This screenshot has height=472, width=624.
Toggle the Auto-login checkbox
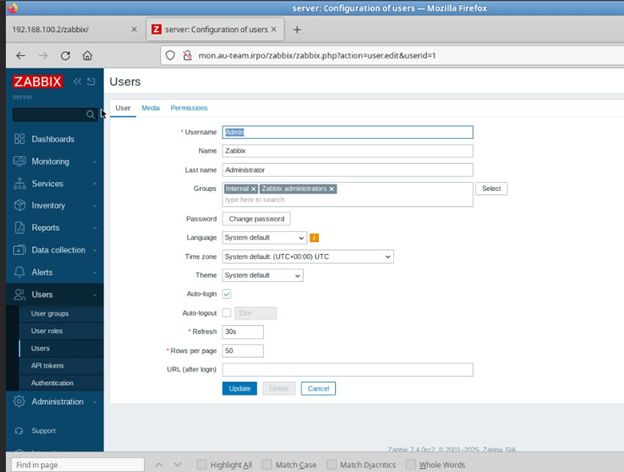pos(227,294)
